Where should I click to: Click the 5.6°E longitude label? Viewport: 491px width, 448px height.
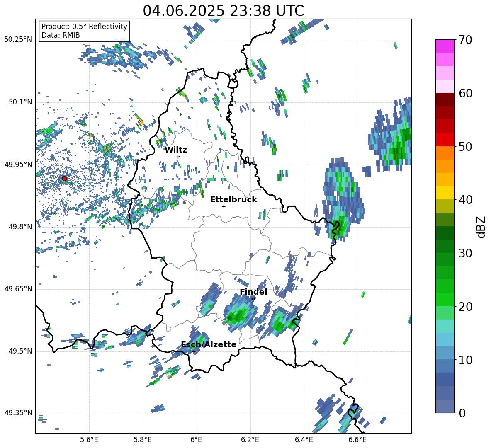pyautogui.click(x=89, y=440)
